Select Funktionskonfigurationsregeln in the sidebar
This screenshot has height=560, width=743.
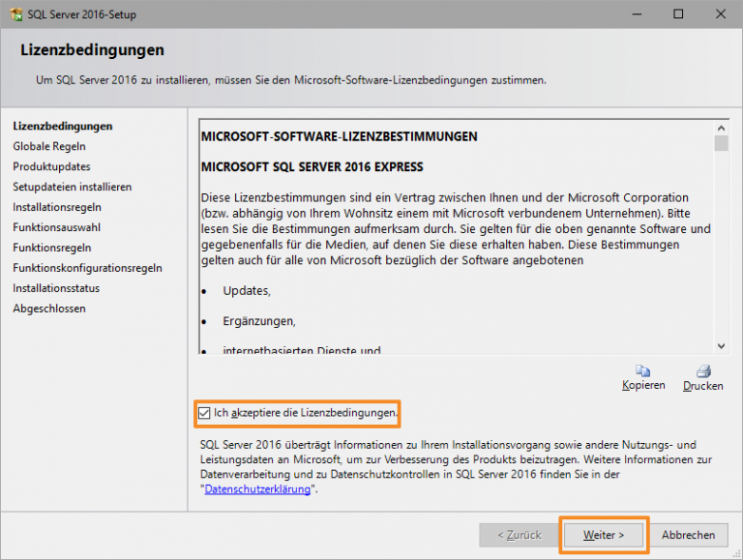tap(87, 268)
